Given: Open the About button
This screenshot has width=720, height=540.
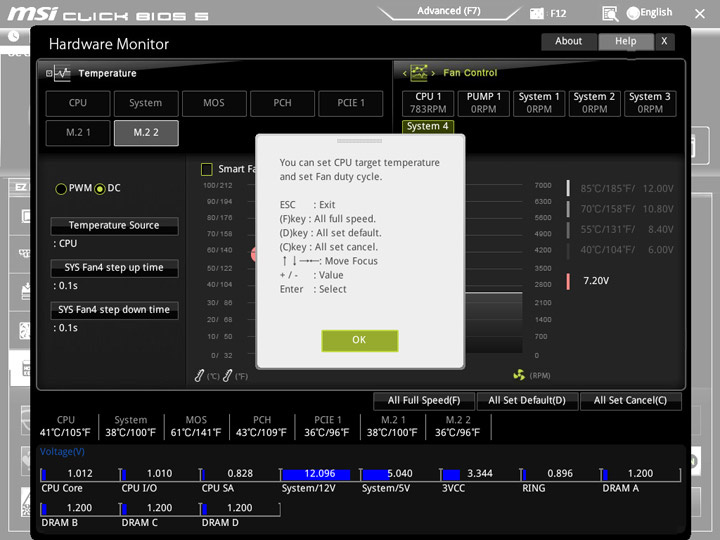Looking at the screenshot, I should pos(568,41).
